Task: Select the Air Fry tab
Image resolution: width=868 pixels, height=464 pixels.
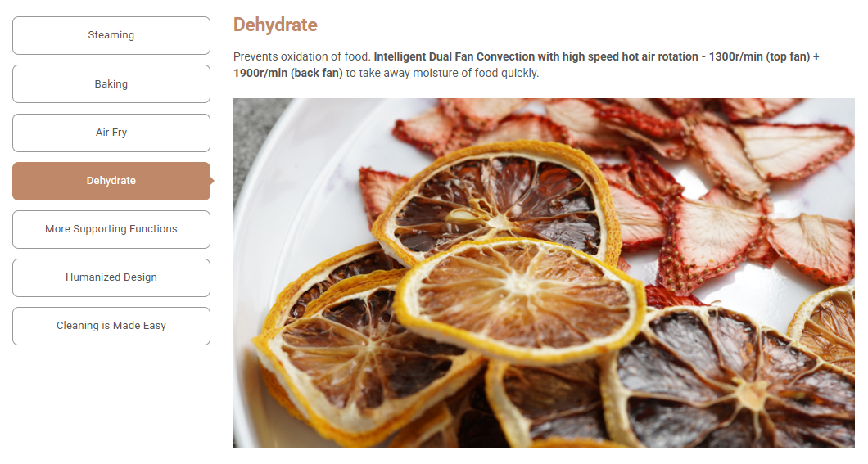Action: [111, 133]
